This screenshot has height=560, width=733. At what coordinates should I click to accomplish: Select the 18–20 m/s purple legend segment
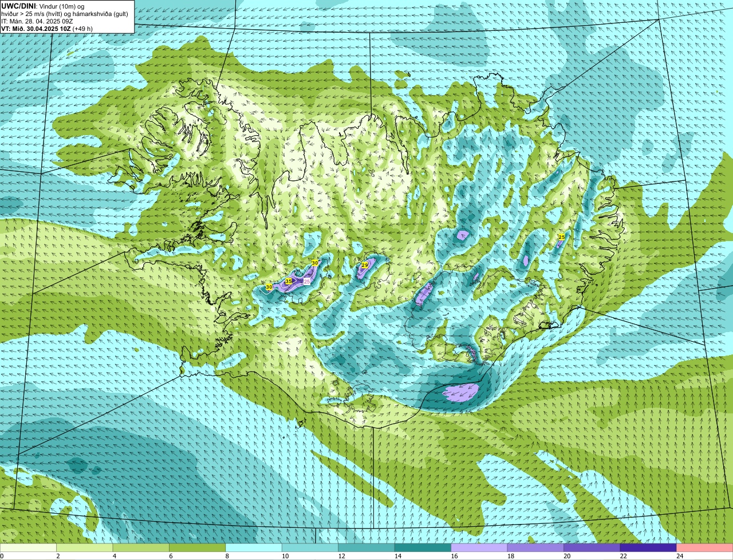[x=535, y=548]
